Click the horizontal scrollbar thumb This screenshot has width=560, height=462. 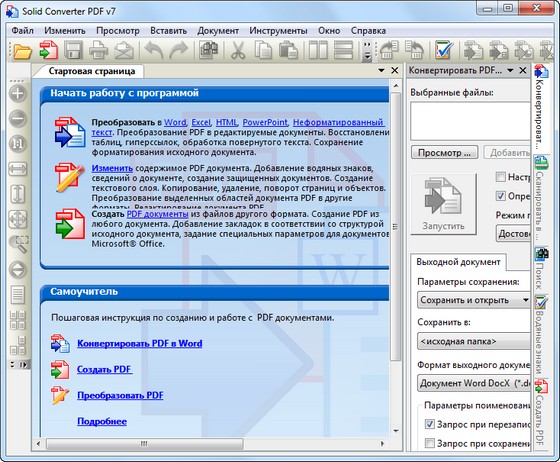point(145,444)
